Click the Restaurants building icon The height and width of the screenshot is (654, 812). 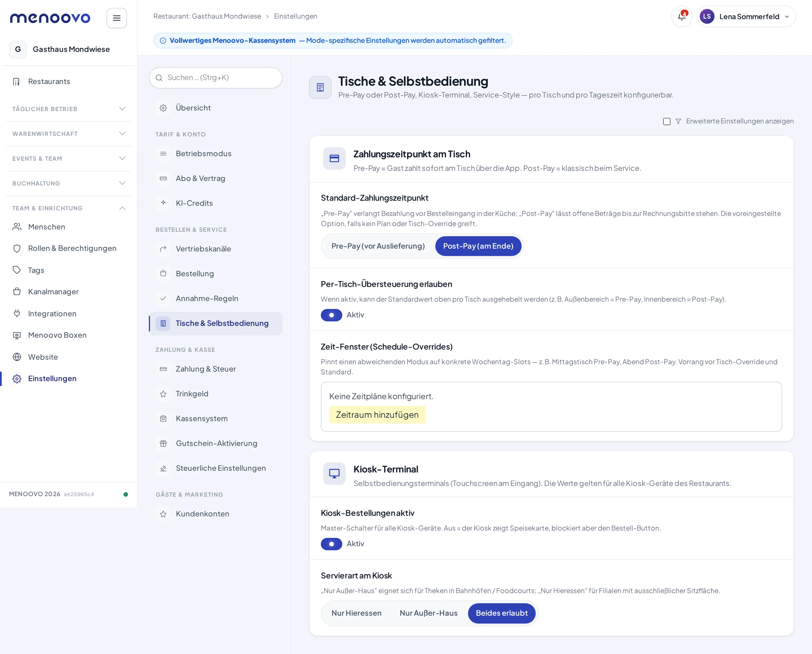pyautogui.click(x=16, y=81)
